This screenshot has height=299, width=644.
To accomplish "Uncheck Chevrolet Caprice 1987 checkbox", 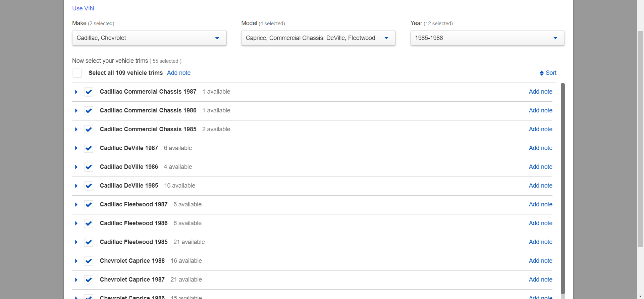I will [89, 280].
